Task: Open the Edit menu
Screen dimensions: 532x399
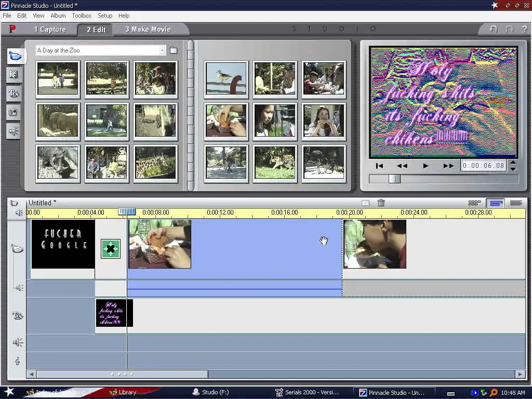Action: coord(22,16)
